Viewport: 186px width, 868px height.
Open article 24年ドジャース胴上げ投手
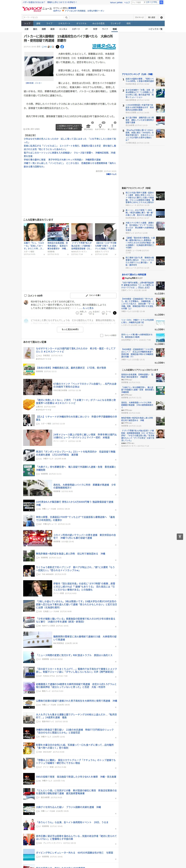(x=85, y=436)
